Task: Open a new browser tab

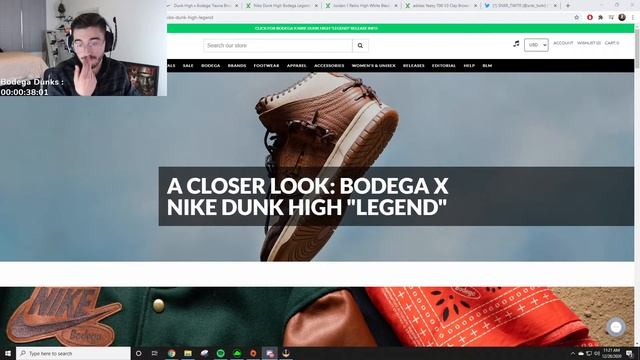Action: coord(567,6)
